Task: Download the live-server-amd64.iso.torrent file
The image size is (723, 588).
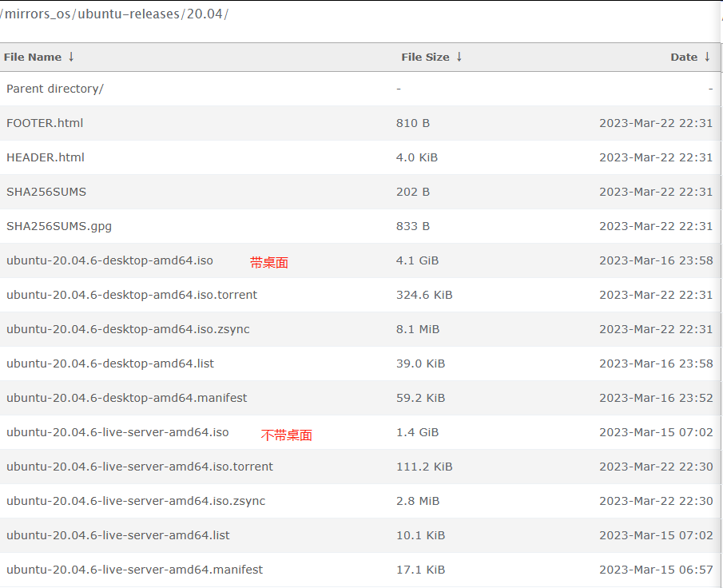Action: (140, 467)
